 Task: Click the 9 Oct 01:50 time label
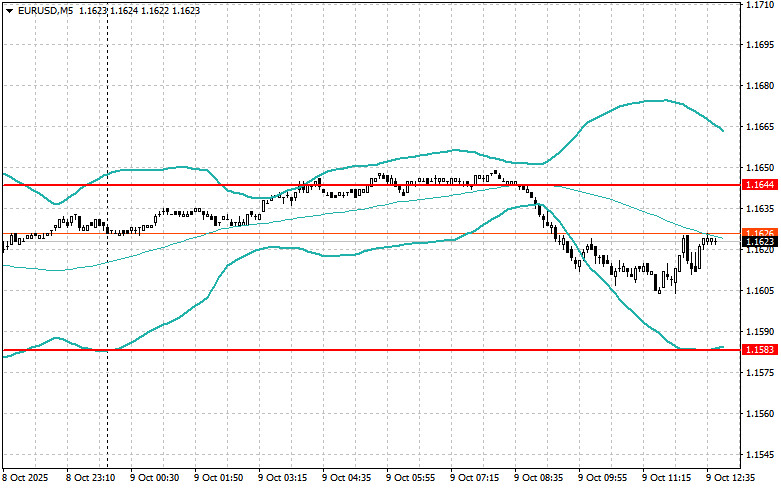219,478
